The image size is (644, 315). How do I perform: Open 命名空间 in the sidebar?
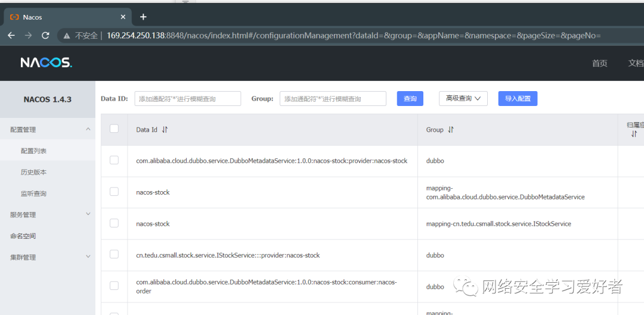click(x=23, y=236)
